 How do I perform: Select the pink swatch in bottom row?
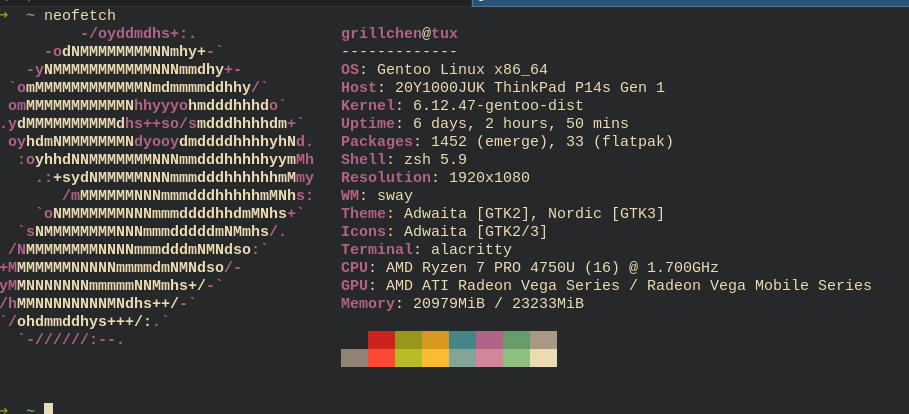tap(489, 358)
